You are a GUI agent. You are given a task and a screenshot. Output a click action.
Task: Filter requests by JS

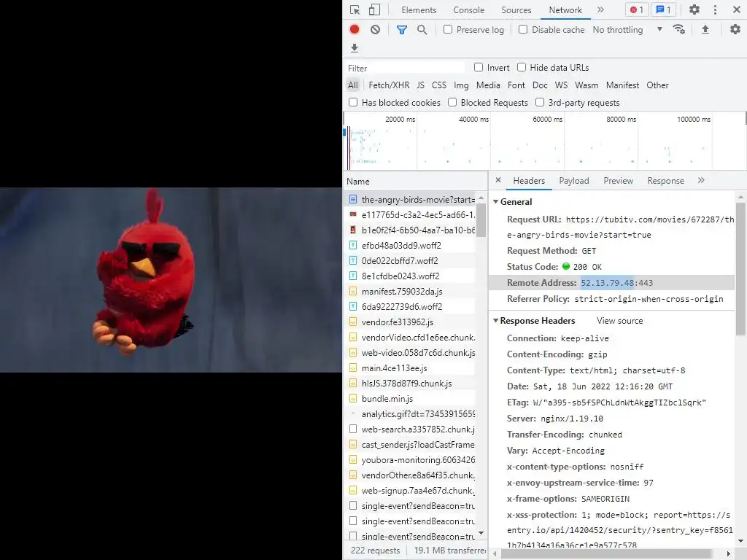point(420,85)
